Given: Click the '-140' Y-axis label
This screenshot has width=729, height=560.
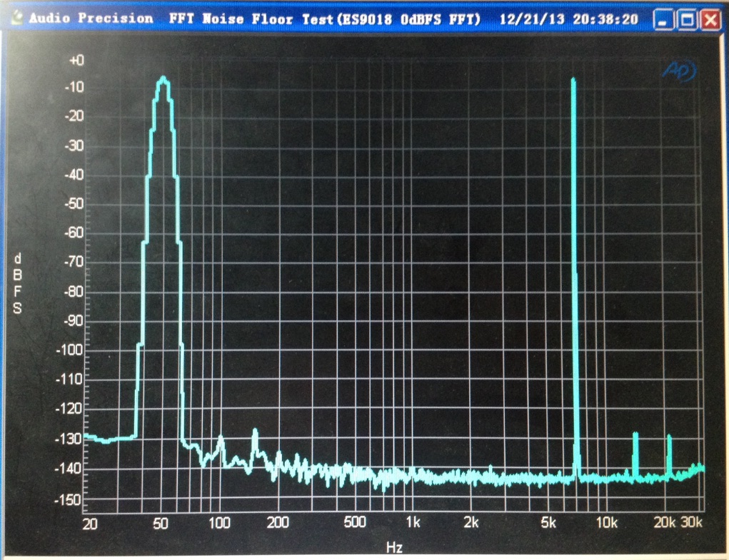Looking at the screenshot, I should point(69,469).
